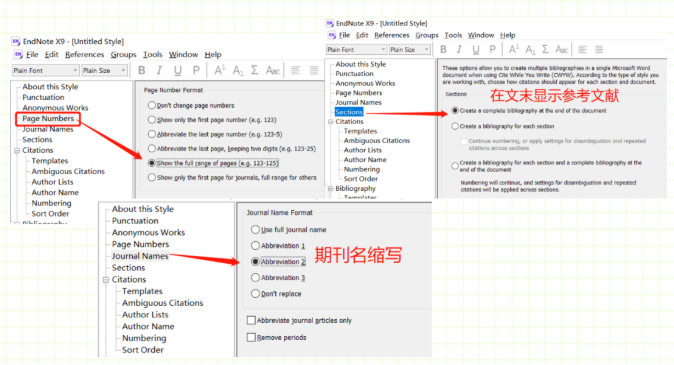Open the Plain Font dropdown in the left window
The image size is (674, 365).
[x=46, y=70]
